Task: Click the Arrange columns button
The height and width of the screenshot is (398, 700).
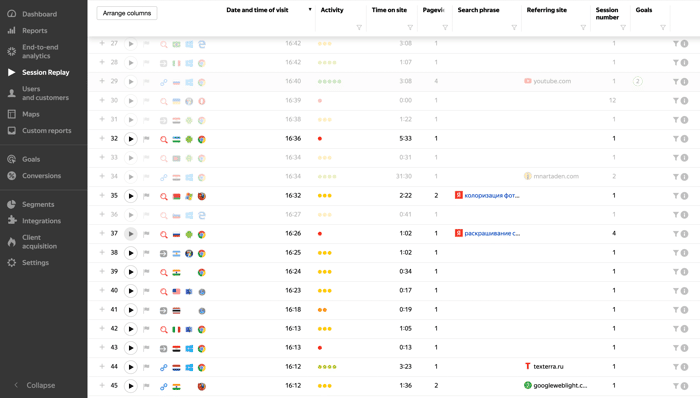Action: [127, 13]
